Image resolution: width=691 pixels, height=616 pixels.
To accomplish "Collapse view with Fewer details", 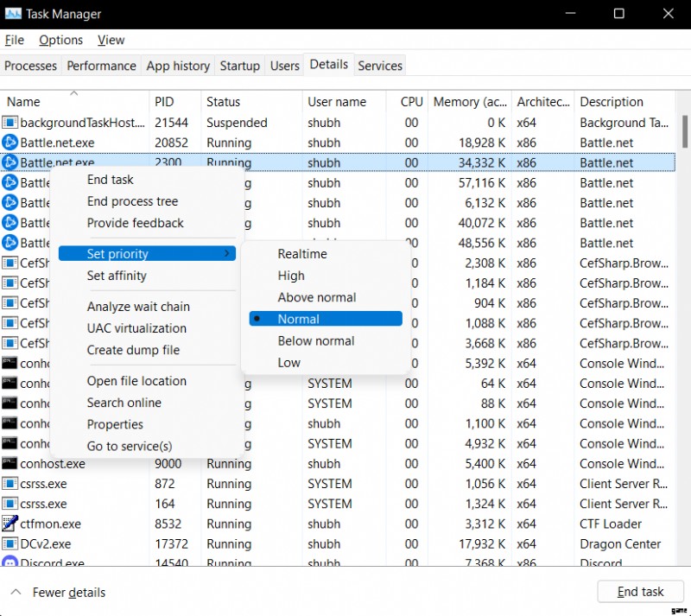I will (58, 592).
